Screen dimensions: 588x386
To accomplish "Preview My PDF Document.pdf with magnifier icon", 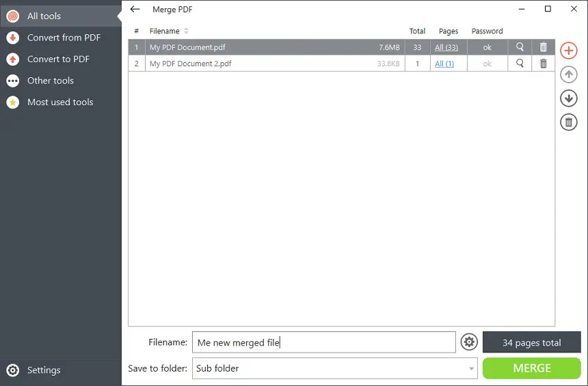I will click(x=520, y=47).
